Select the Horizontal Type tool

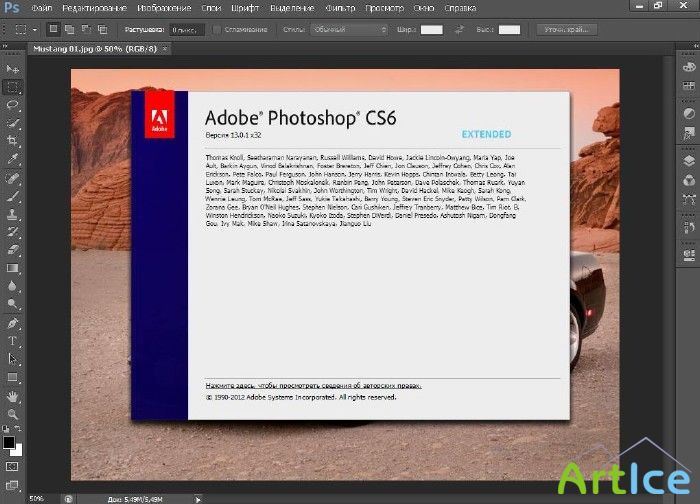[12, 341]
